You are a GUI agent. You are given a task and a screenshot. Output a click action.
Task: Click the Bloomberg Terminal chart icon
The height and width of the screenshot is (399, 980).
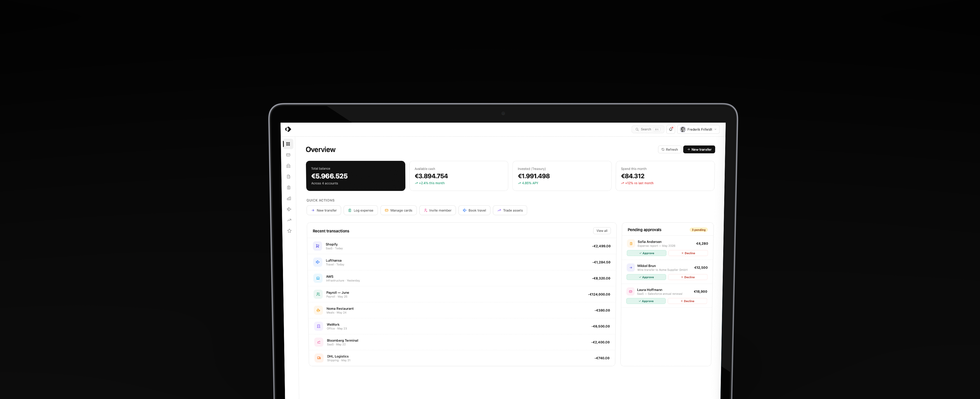pyautogui.click(x=319, y=342)
